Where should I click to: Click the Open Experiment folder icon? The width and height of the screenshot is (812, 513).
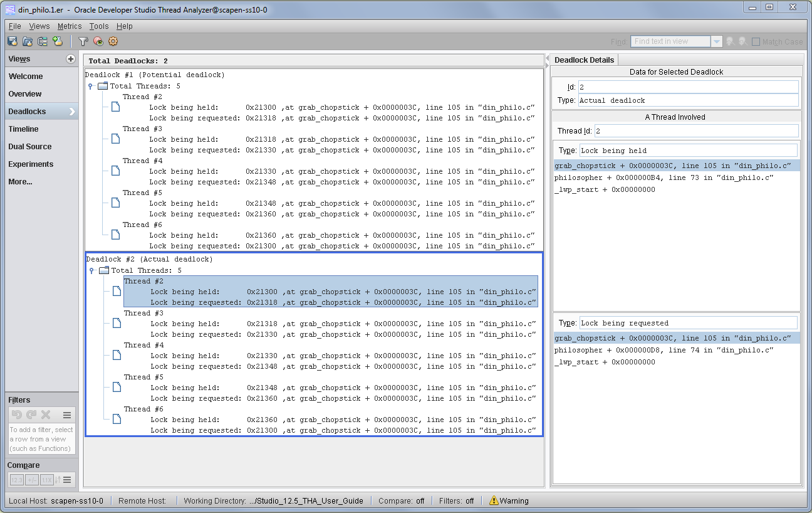coord(28,41)
